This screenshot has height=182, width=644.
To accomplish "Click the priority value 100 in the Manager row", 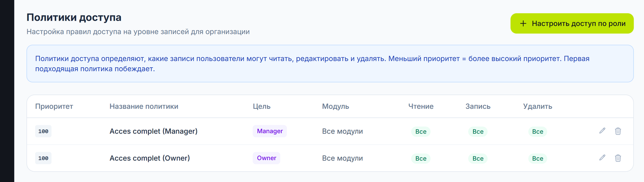I will coord(43,131).
